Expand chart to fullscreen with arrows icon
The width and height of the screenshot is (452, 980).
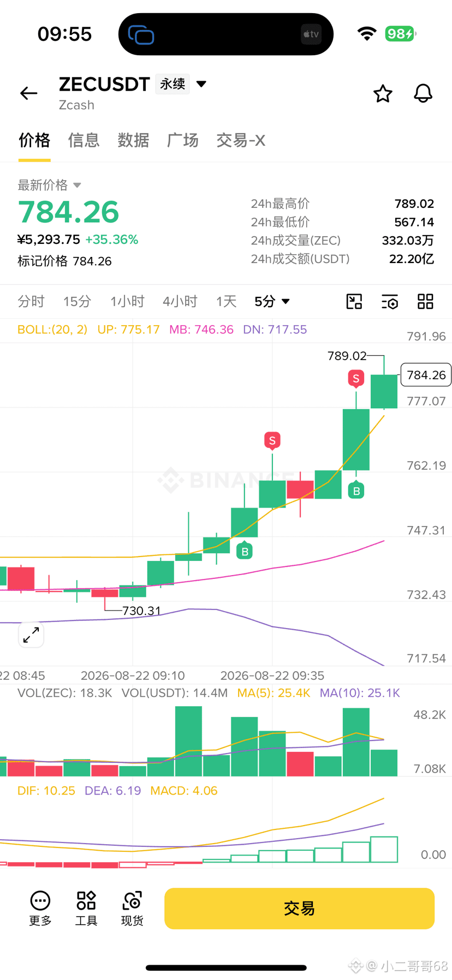31,635
